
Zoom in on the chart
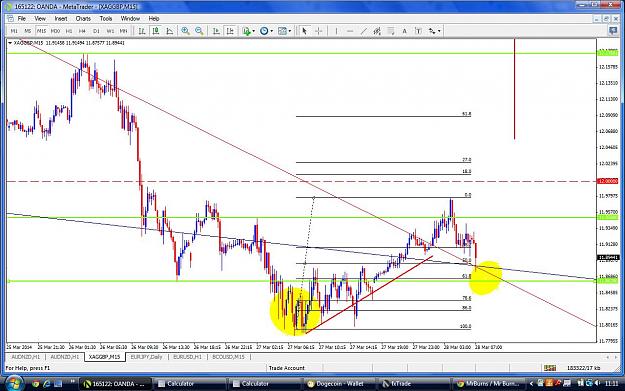[185, 31]
